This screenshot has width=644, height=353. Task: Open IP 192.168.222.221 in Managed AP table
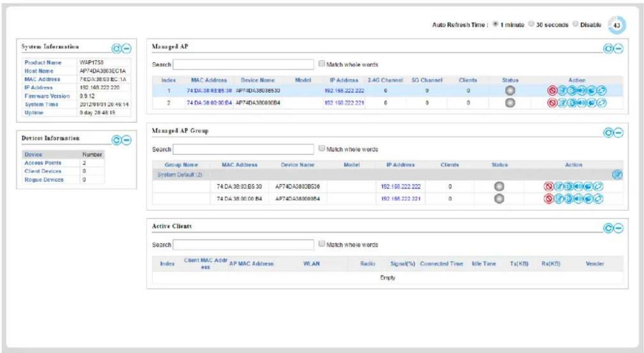(x=344, y=102)
